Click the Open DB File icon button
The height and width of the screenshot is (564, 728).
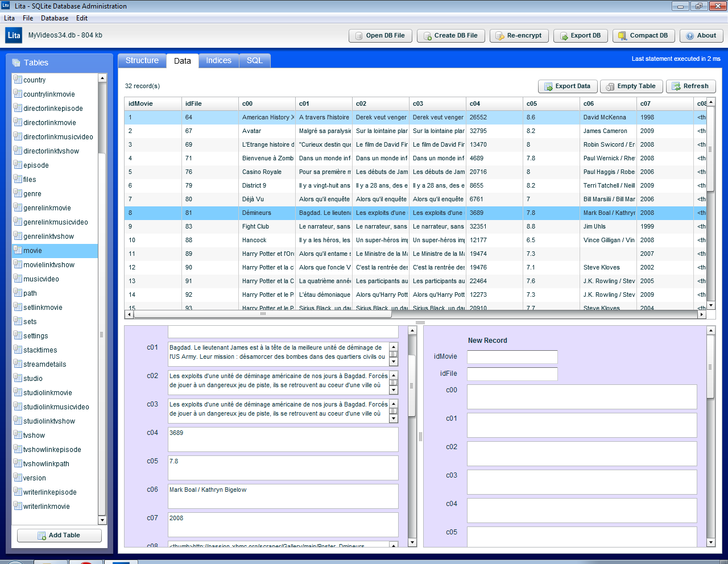tap(359, 36)
